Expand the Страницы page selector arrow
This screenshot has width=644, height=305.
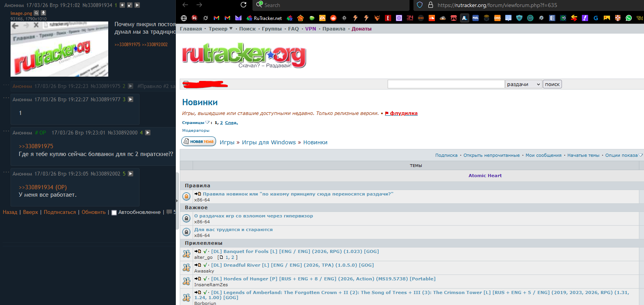(x=207, y=122)
